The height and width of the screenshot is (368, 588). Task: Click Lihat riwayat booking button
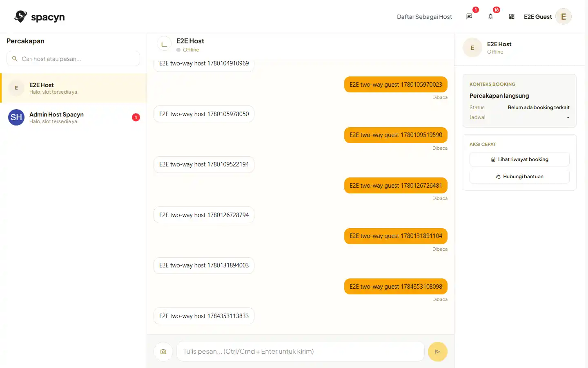519,159
